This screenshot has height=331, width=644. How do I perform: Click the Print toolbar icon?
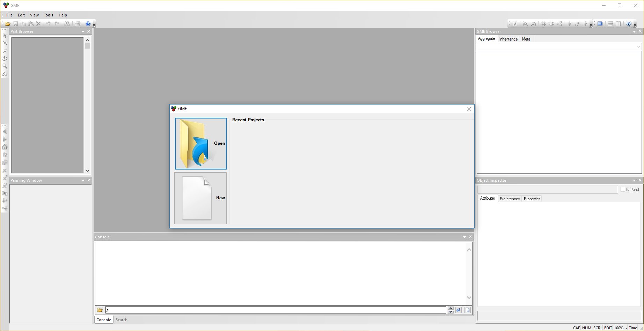[x=78, y=24]
